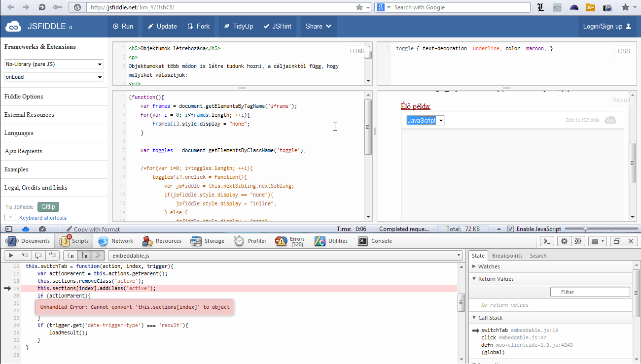This screenshot has height=364, width=641.
Task: Click the JavaScript editor vertical scrollbar
Action: click(368, 127)
